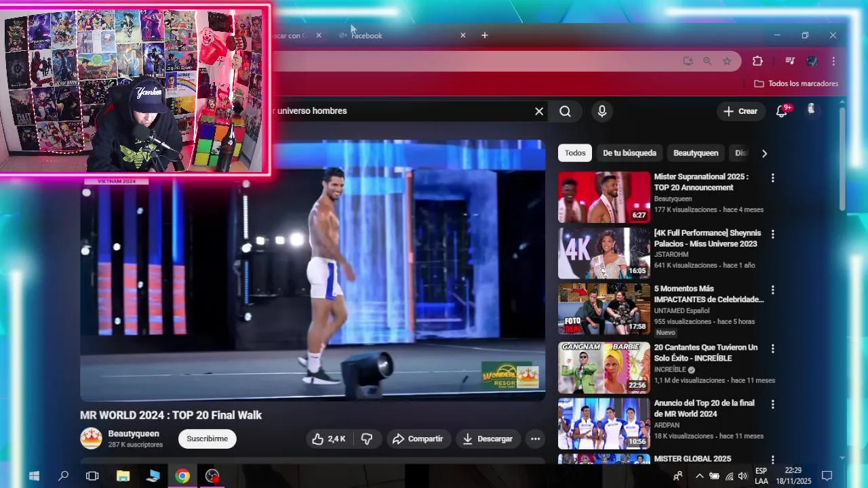Switch to Chrome on taskbar
The image size is (868, 488).
coord(182,476)
